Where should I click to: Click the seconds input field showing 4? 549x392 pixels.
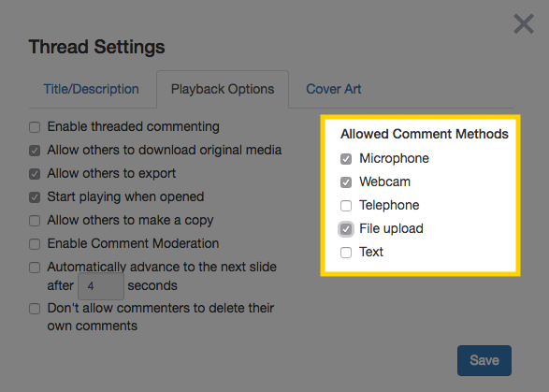click(101, 286)
